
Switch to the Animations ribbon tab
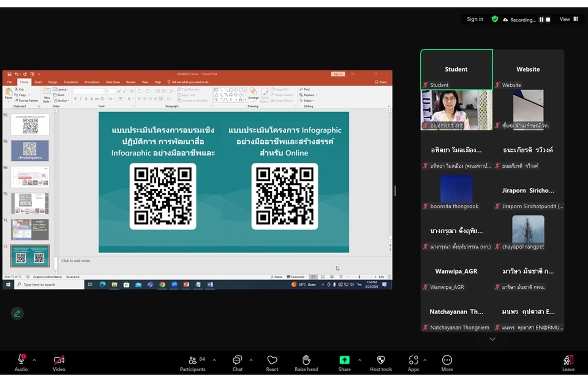click(92, 82)
